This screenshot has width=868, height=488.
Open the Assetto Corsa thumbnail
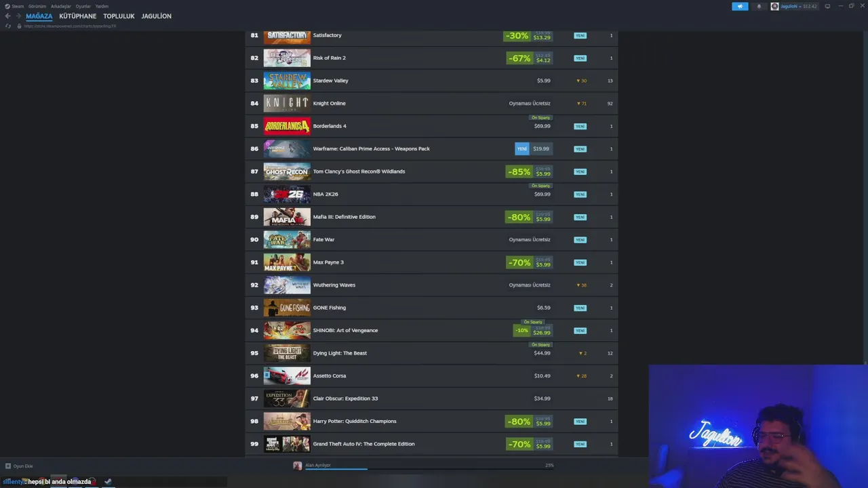pos(287,375)
